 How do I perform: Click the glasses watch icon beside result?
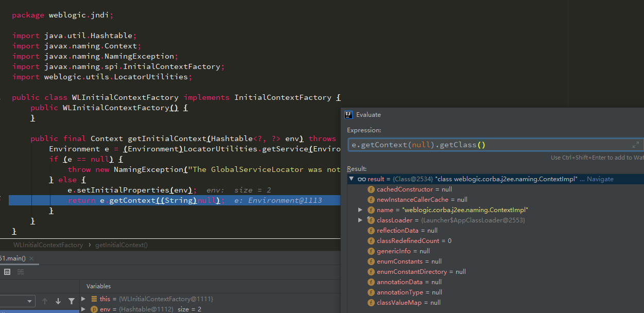tap(362, 179)
